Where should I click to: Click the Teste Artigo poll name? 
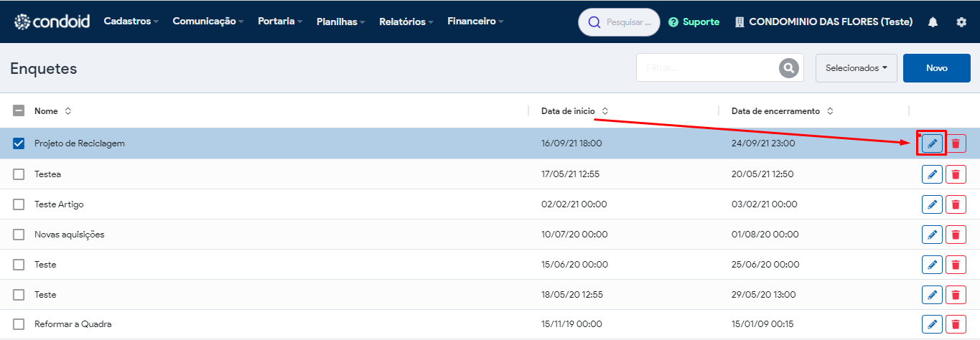point(59,204)
